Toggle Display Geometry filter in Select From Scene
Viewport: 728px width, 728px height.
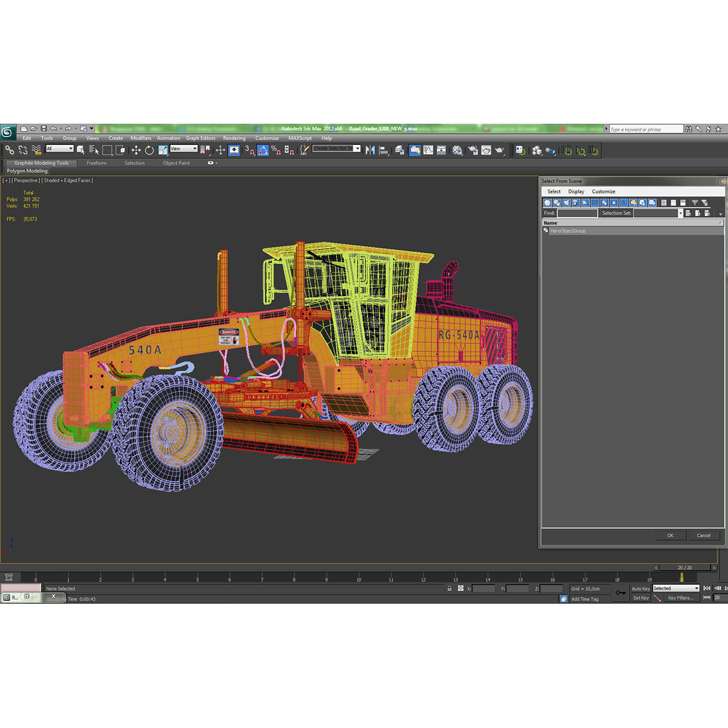coord(547,203)
